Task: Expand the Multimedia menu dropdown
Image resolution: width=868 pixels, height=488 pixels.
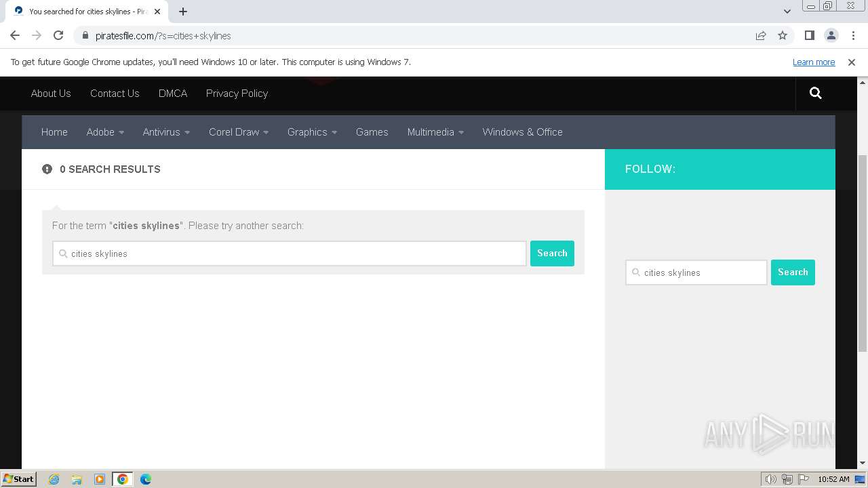Action: (435, 132)
